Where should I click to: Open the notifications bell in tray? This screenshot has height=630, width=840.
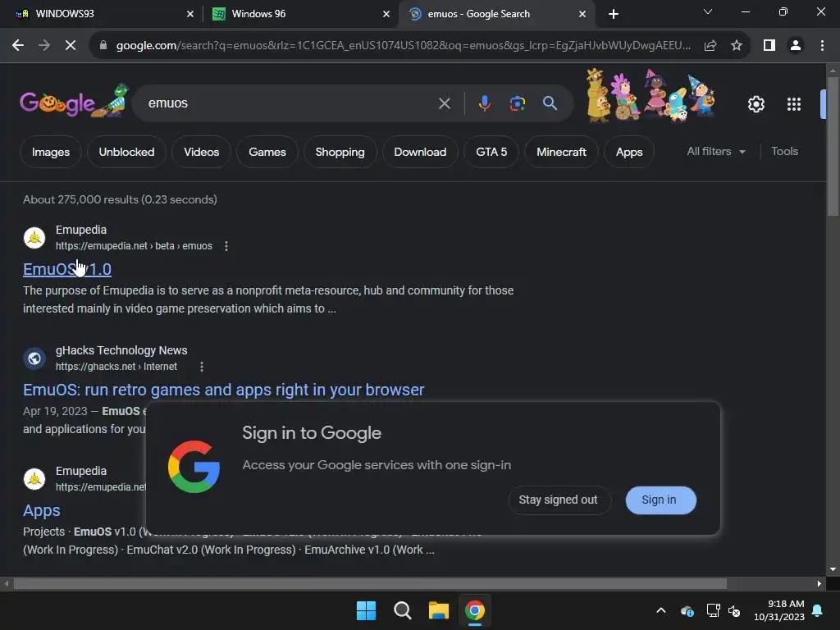(818, 610)
